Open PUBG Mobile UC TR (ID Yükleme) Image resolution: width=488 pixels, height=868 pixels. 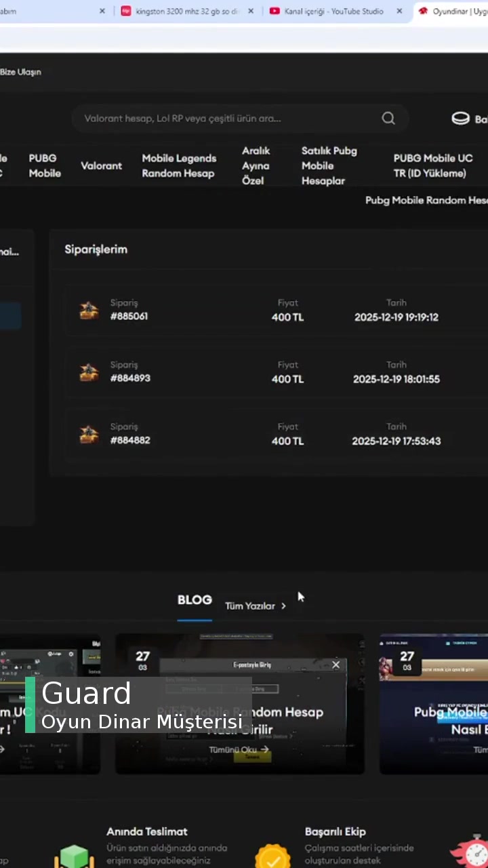[433, 165]
